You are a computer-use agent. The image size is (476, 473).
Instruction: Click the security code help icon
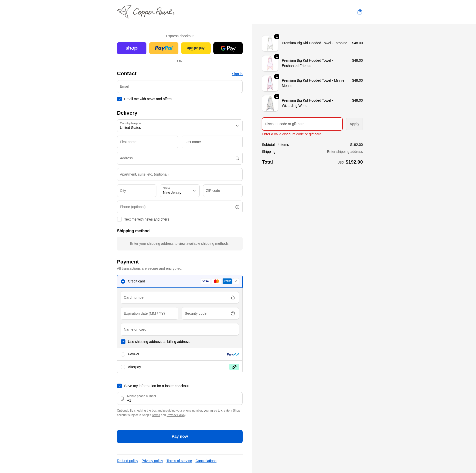[x=233, y=313]
